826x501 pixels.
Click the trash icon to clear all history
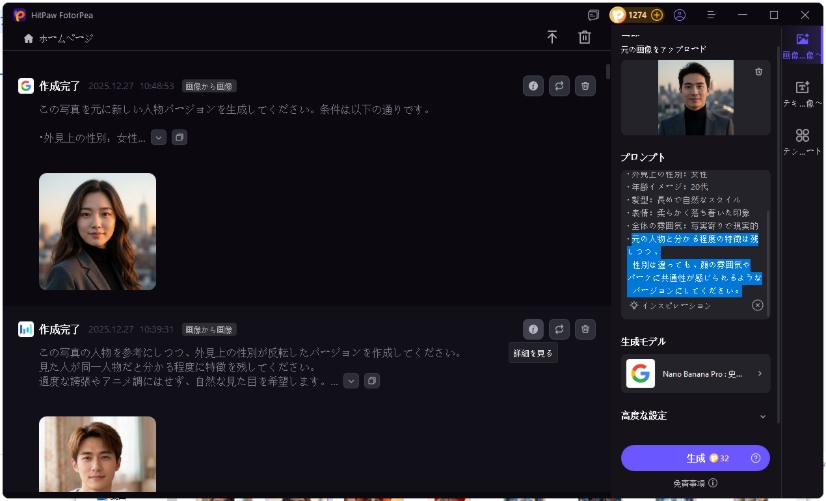point(584,37)
